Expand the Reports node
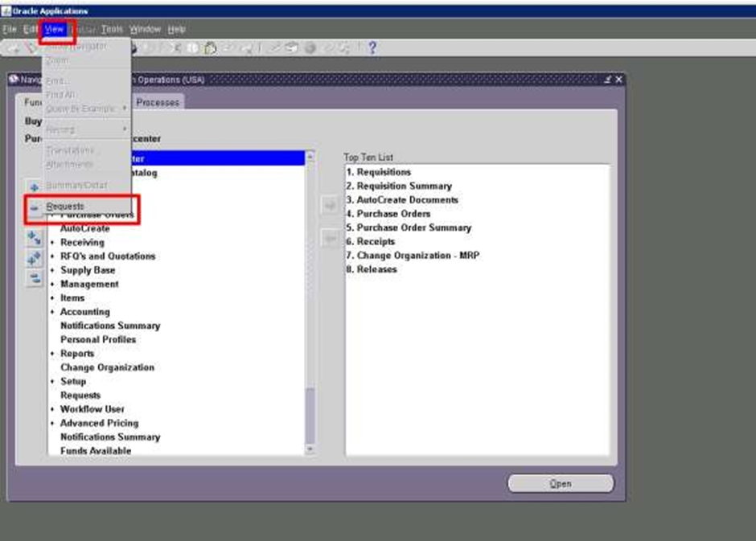This screenshot has width=756, height=541. coord(52,354)
